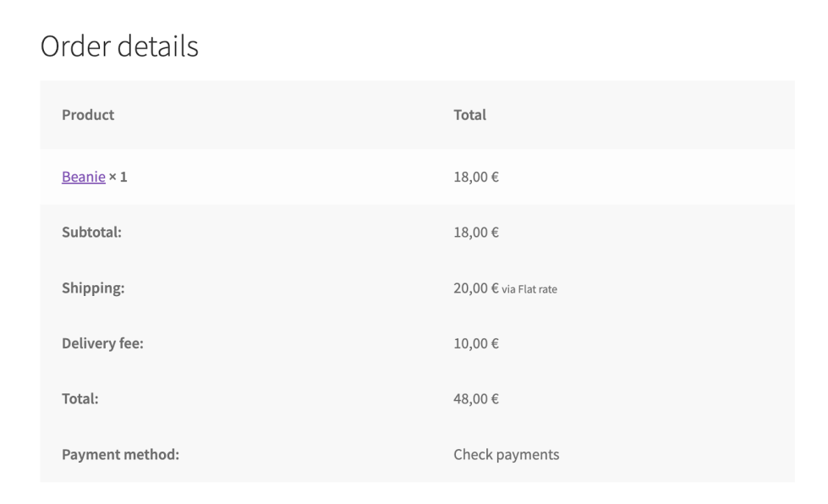
Task: Click the Total: row label
Action: coord(80,398)
